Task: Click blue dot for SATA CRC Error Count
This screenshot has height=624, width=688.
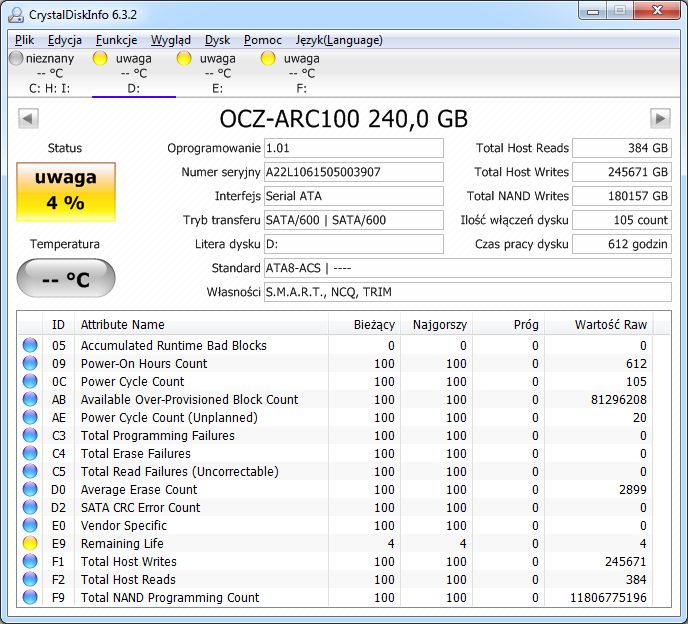Action: click(30, 507)
